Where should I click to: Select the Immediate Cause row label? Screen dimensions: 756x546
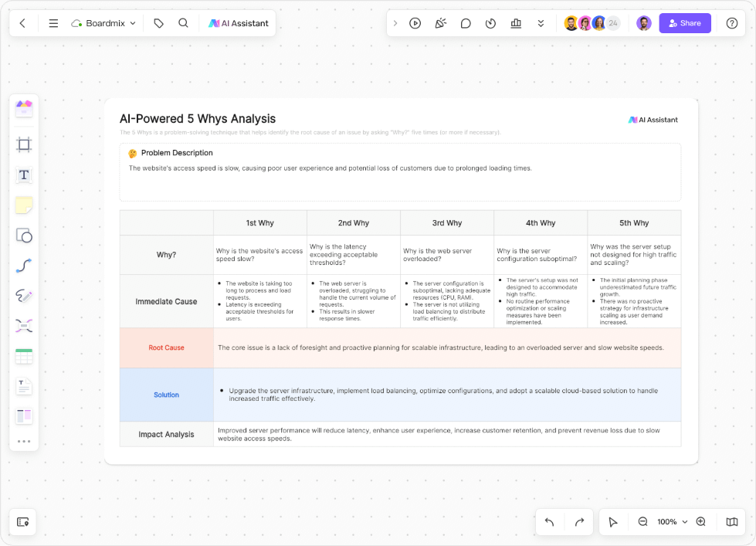tap(166, 301)
